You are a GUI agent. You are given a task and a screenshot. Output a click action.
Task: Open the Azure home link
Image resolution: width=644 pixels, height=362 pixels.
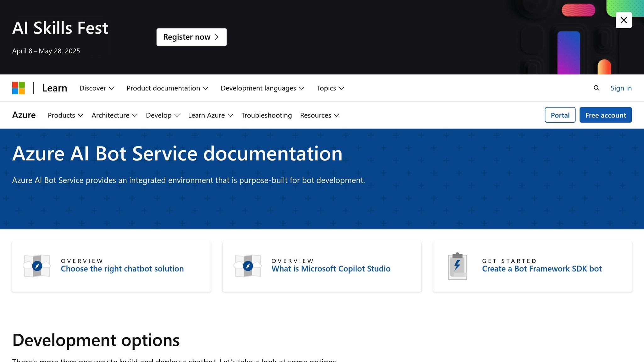point(24,115)
